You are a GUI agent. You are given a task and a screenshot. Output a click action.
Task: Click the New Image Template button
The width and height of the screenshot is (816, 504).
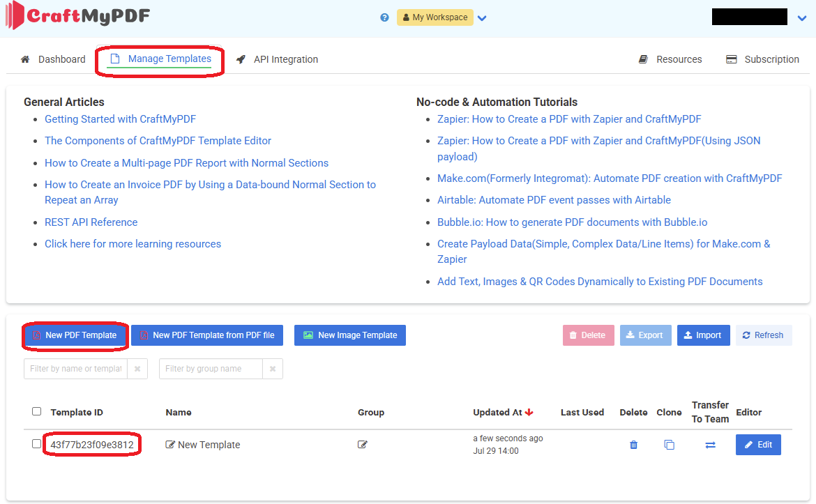click(x=349, y=335)
